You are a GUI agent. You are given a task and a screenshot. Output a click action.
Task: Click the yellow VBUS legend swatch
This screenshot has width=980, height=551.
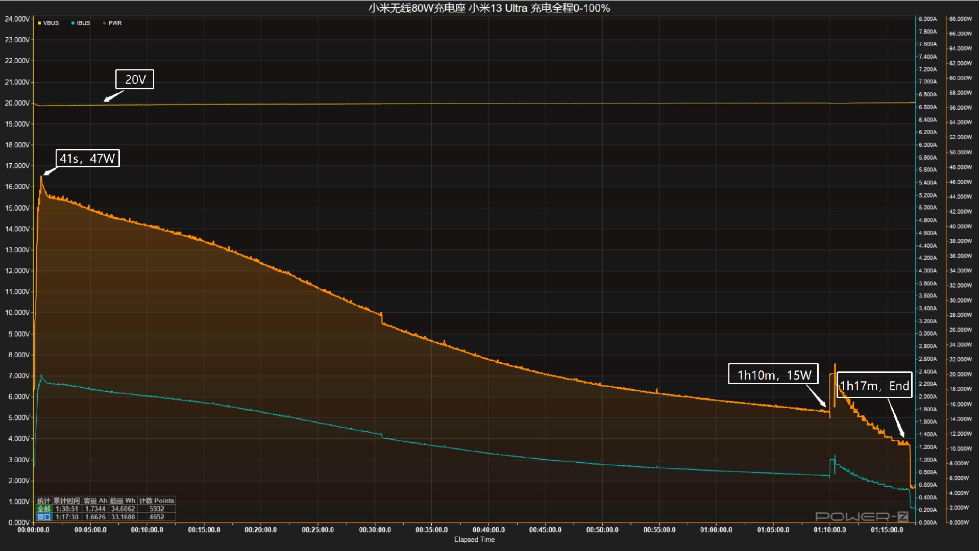coord(39,23)
